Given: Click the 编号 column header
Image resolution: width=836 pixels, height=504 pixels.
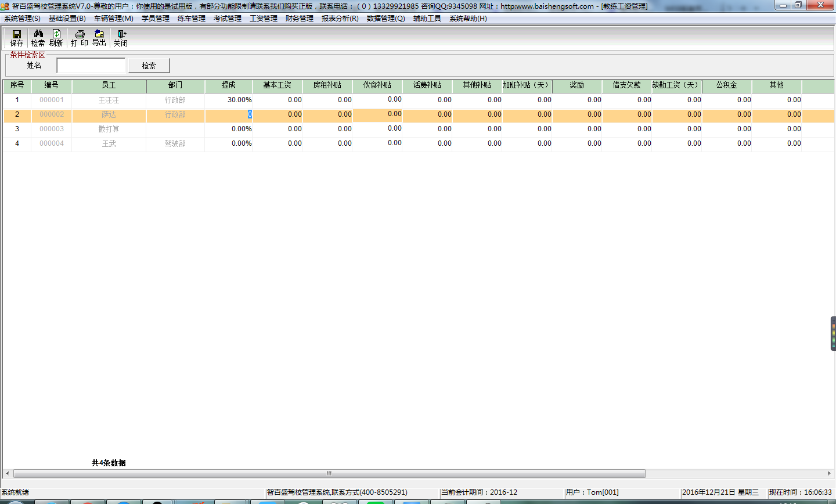Looking at the screenshot, I should pyautogui.click(x=52, y=85).
